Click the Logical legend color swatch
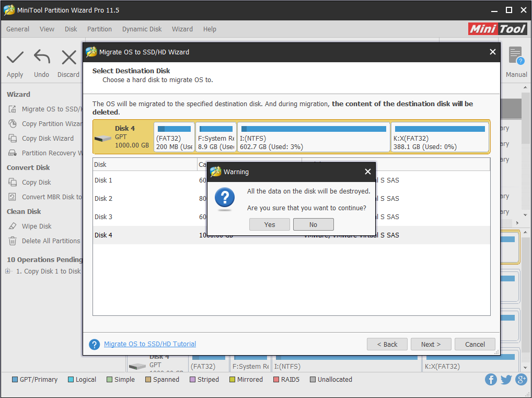 pos(71,380)
